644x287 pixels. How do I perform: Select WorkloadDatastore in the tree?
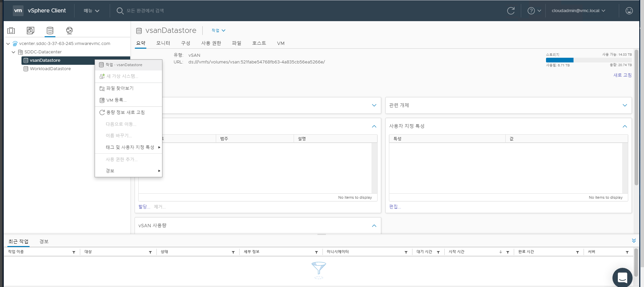[50, 69]
